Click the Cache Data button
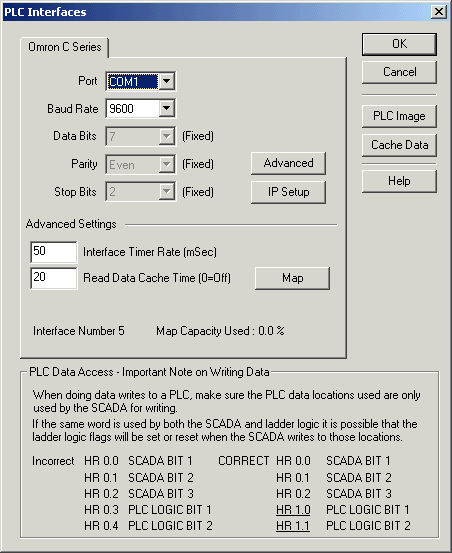 coord(399,145)
